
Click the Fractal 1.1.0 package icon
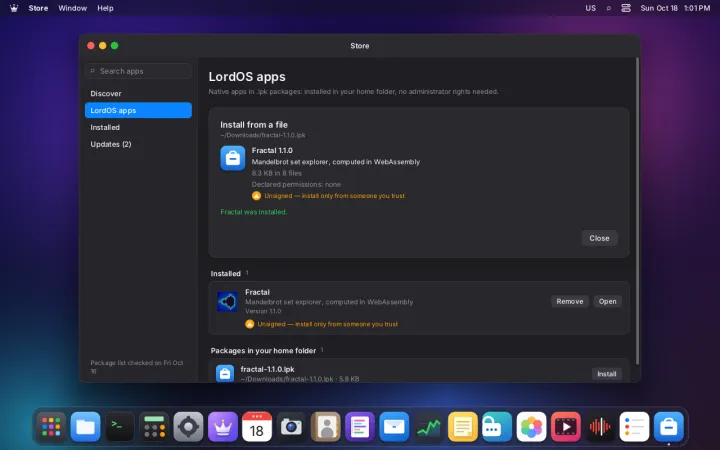point(233,158)
